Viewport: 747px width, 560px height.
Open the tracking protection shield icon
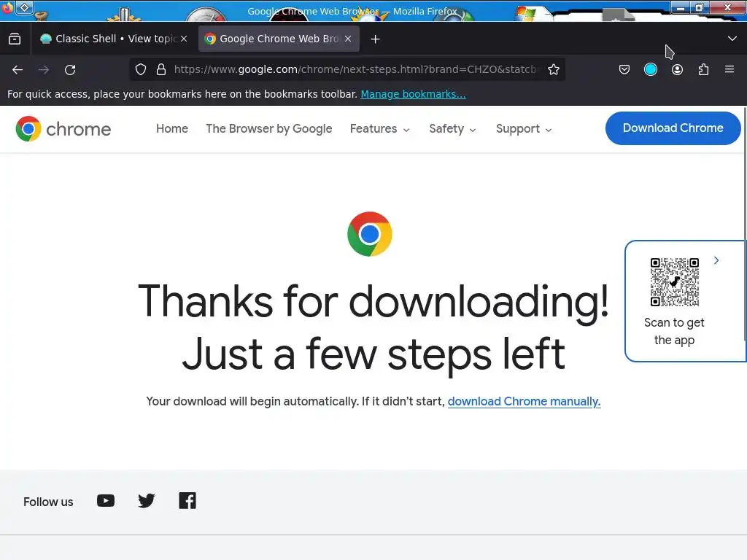point(141,69)
